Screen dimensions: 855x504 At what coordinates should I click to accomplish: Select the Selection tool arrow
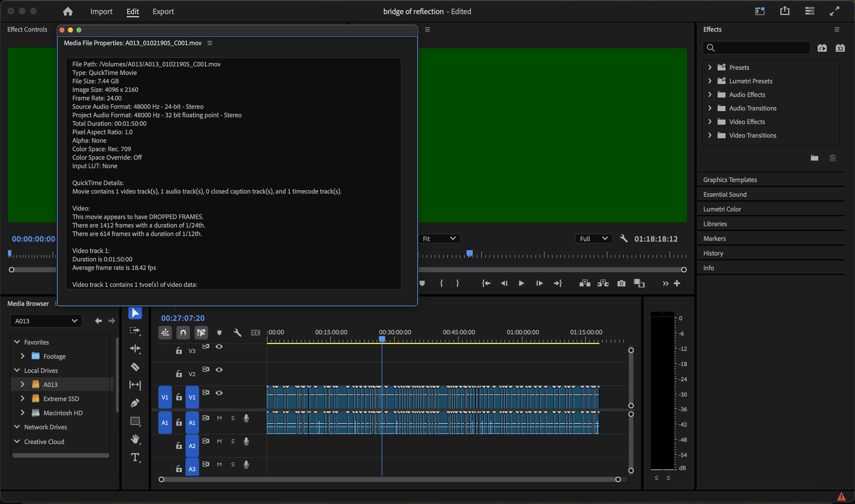pos(135,313)
